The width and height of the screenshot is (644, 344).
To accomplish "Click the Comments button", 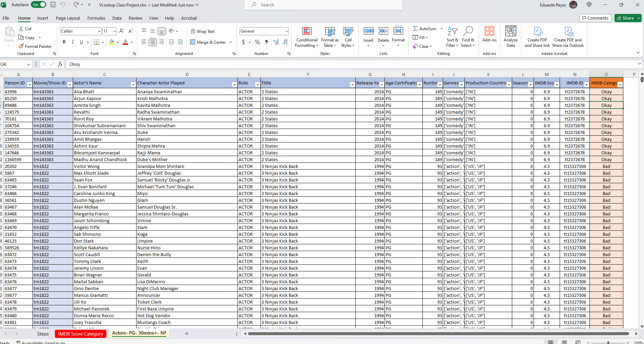I will 595,18.
